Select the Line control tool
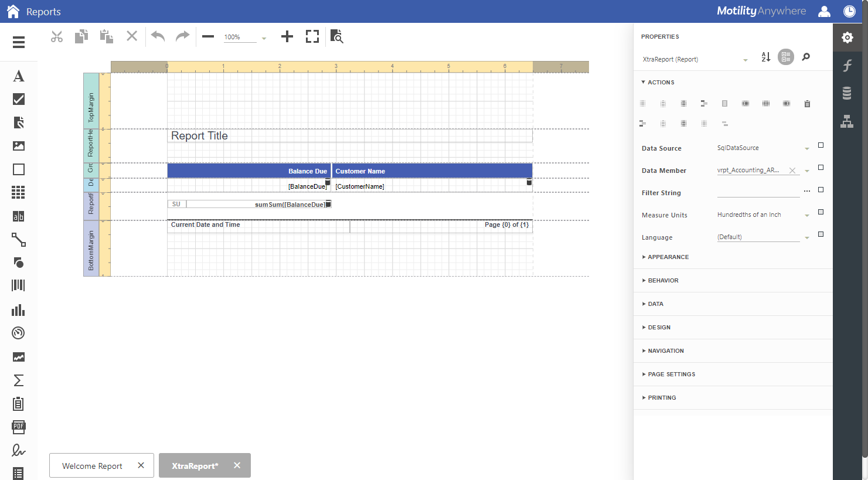This screenshot has height=480, width=868. pos(19,240)
